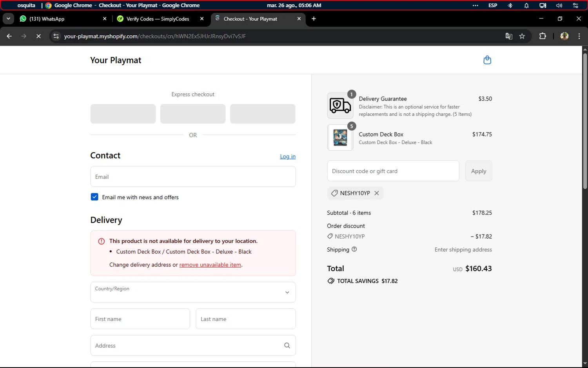Expand the Country/Region dropdown
The image size is (588, 368).
(193, 292)
